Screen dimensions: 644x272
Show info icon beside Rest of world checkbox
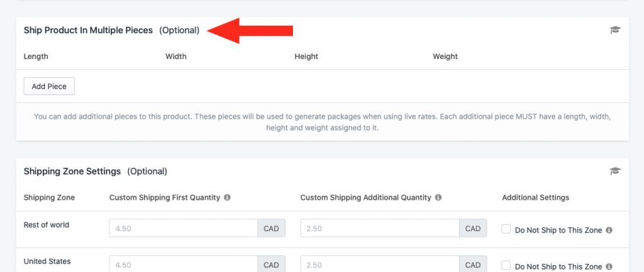point(609,230)
